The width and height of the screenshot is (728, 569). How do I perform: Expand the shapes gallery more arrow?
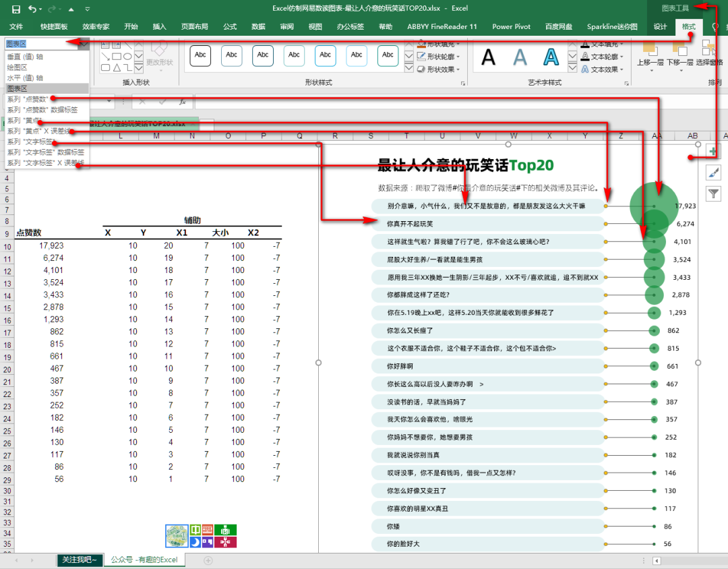(139, 68)
